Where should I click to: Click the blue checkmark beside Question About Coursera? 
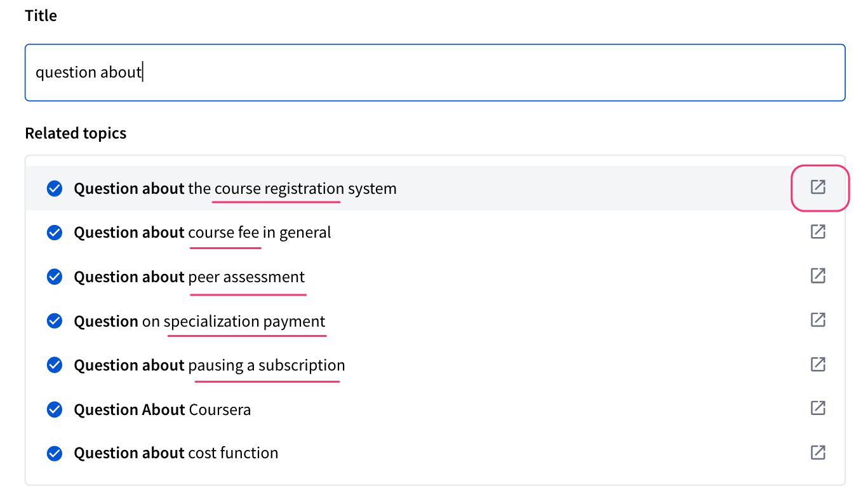(x=55, y=410)
